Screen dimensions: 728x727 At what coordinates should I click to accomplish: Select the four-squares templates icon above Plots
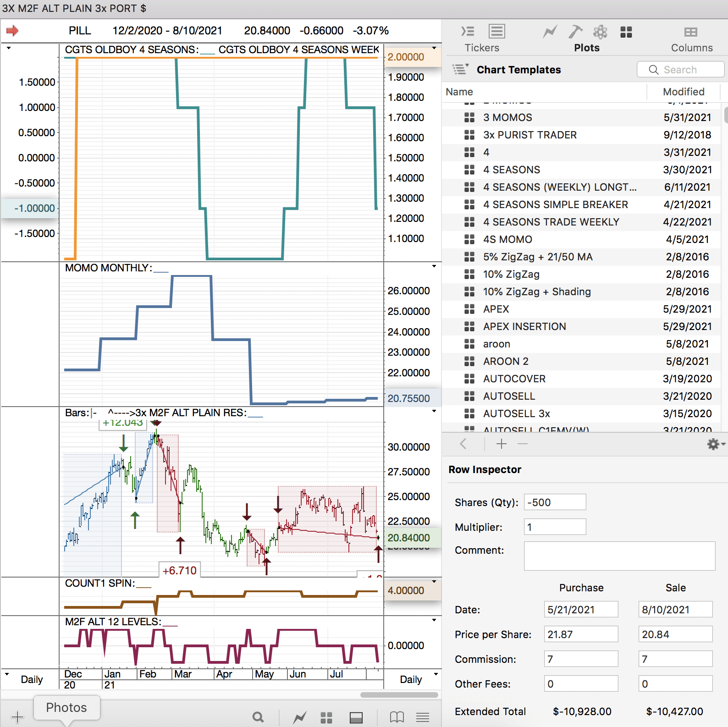[626, 32]
